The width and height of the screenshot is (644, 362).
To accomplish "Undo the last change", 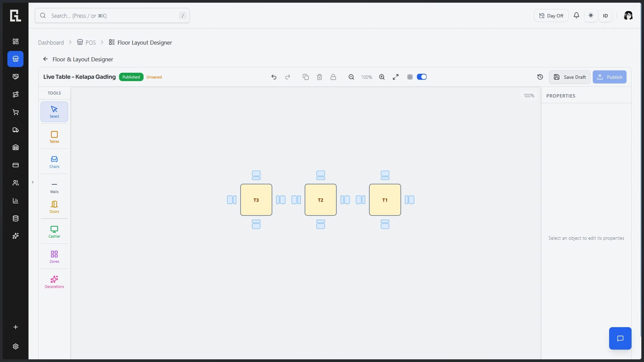I will [x=274, y=77].
